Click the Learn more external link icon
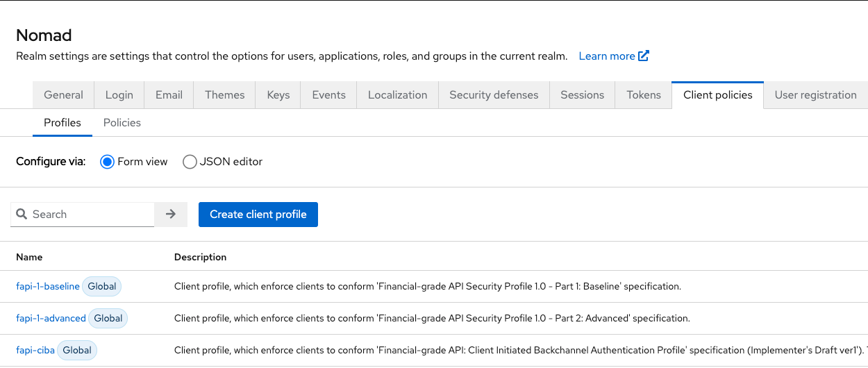The height and width of the screenshot is (368, 868). tap(644, 56)
